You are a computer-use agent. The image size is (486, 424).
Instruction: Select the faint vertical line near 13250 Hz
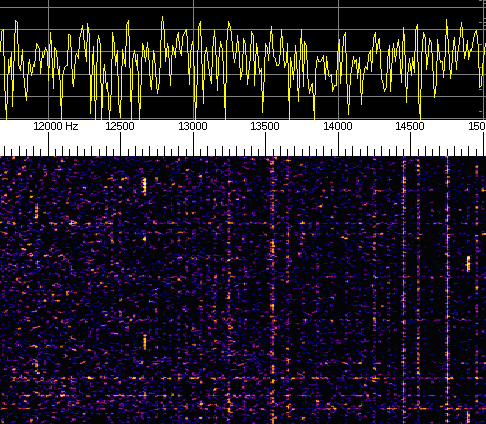click(x=229, y=290)
